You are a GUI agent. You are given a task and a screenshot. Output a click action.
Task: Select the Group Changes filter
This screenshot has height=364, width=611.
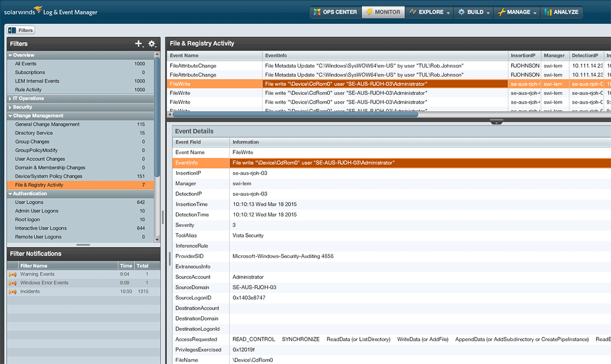coord(81,141)
